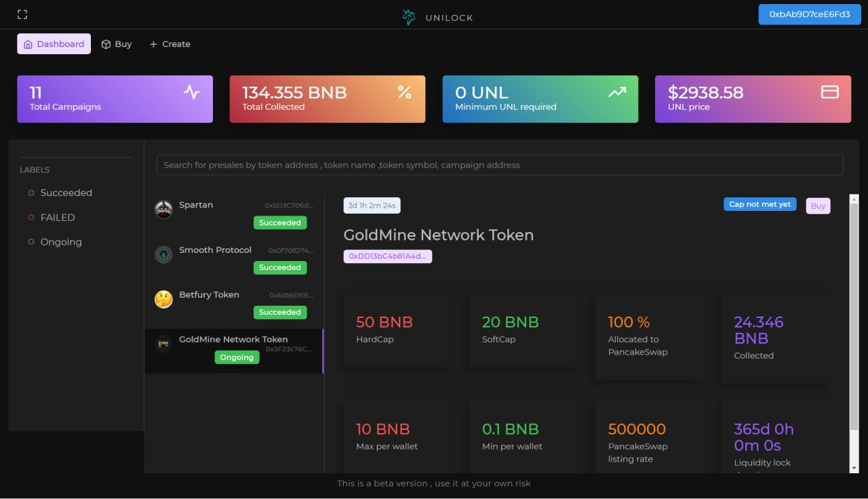This screenshot has height=499, width=868.
Task: Select Spartan in the presale list
Action: (234, 216)
